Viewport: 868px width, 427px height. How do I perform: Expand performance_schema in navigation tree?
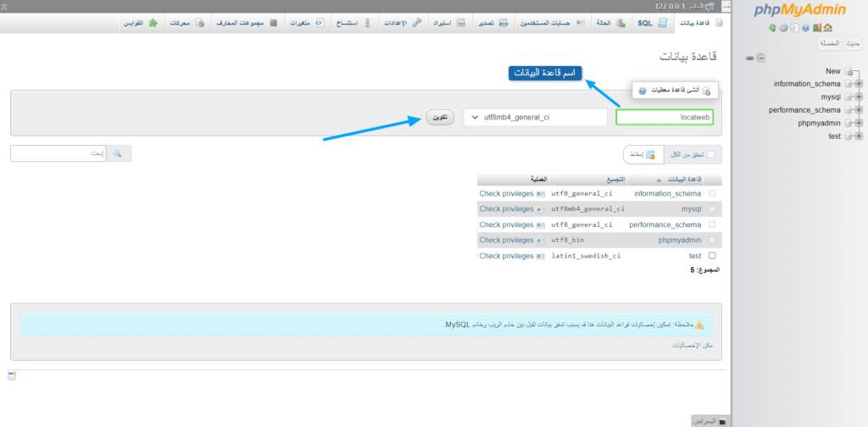[x=860, y=110]
